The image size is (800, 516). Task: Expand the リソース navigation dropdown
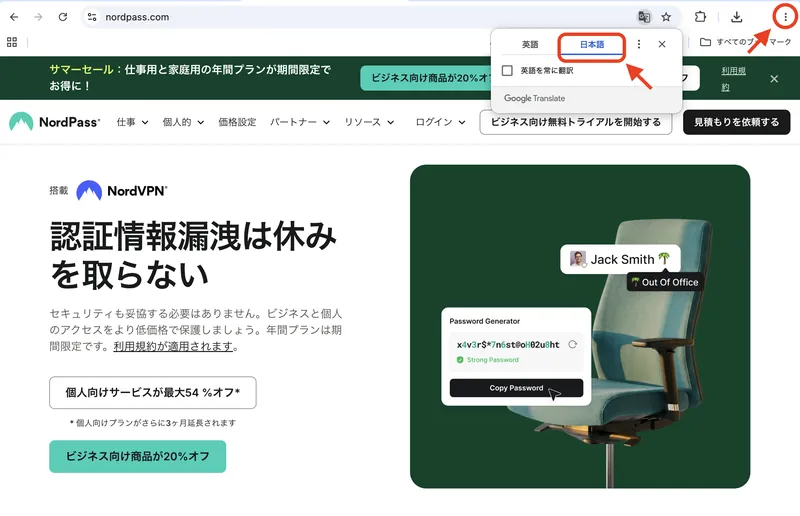click(x=369, y=122)
